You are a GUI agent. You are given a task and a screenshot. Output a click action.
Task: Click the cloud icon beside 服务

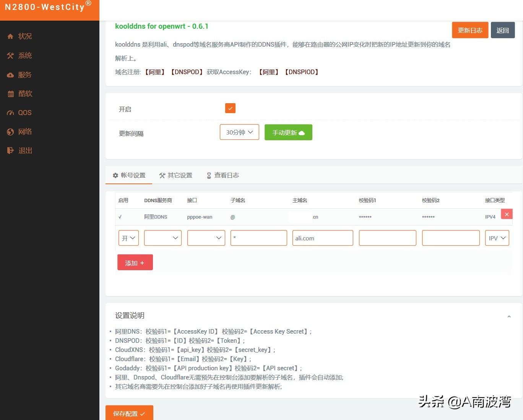point(10,75)
